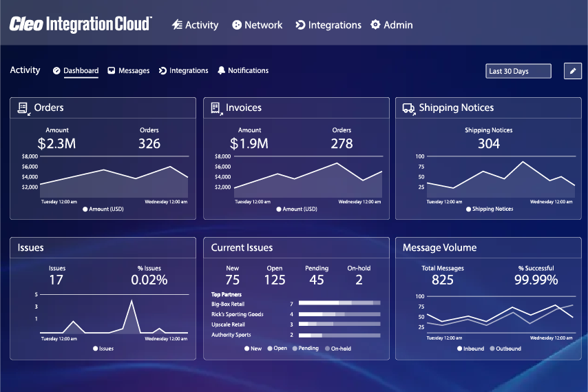The width and height of the screenshot is (588, 392).
Task: Click the Admin gear icon
Action: [375, 25]
